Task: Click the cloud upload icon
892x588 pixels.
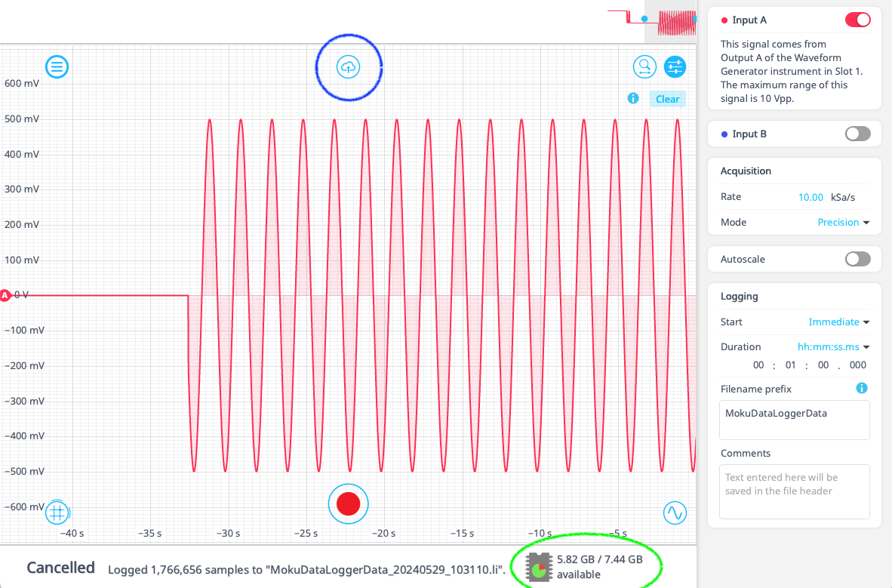Action: tap(348, 67)
